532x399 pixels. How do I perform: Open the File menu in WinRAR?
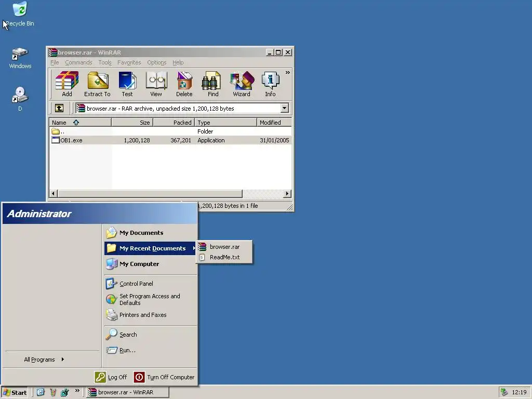point(55,62)
